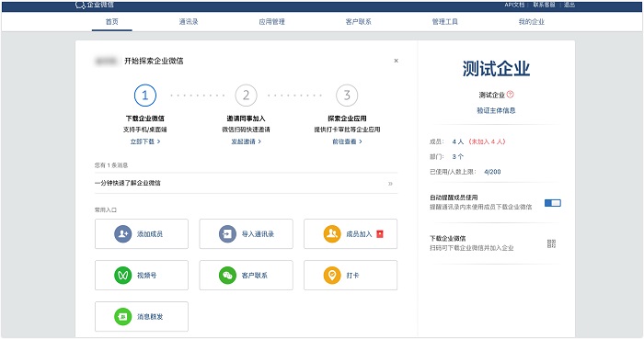Select step 2 circle 邀请同事加入

[246, 96]
